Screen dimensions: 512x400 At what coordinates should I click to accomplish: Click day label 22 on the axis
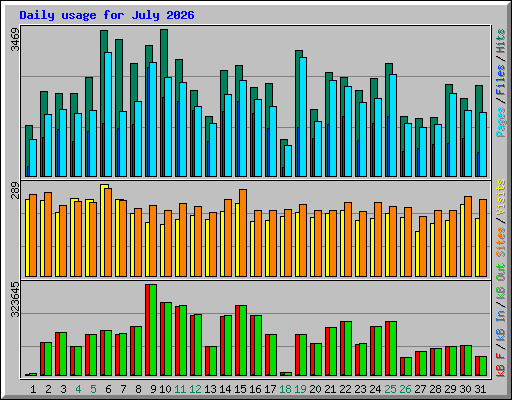[345, 389]
